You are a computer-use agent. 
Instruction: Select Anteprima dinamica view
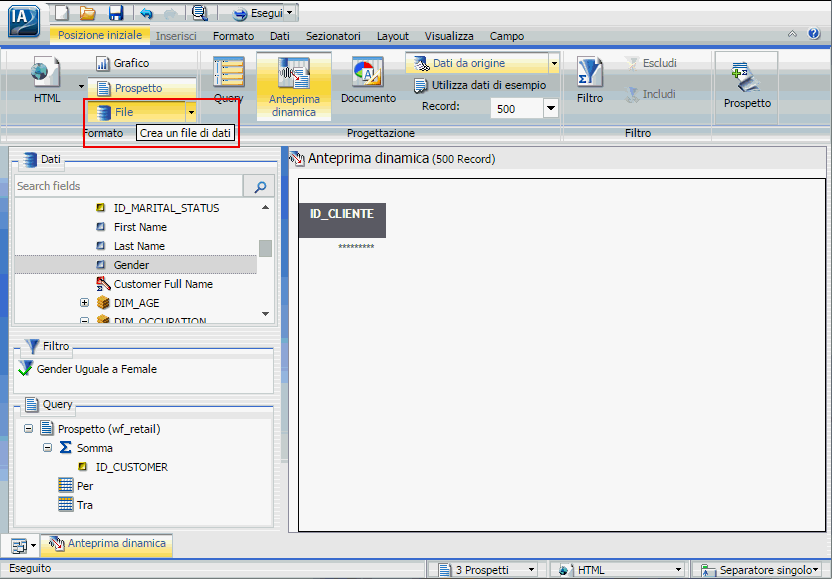point(294,87)
